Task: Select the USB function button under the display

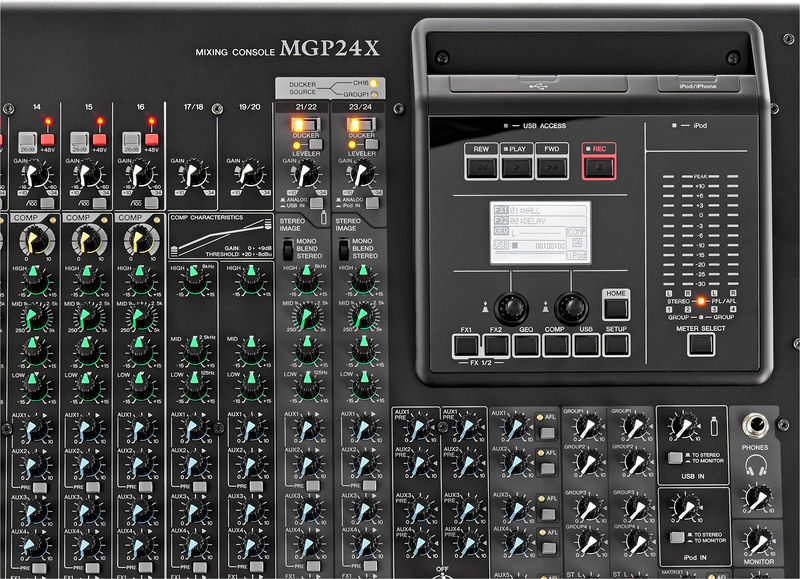Action: click(x=586, y=346)
